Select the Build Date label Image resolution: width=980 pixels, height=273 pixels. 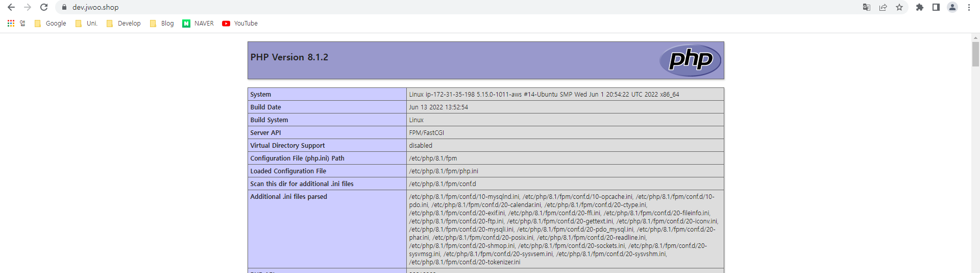(265, 107)
